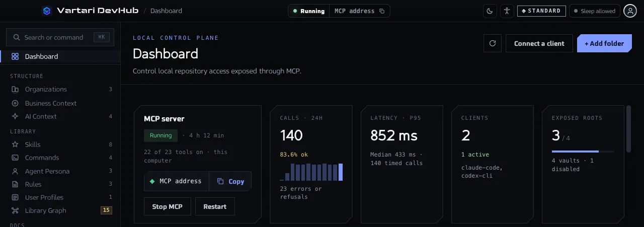Click the Business Context sidebar icon

pos(15,103)
